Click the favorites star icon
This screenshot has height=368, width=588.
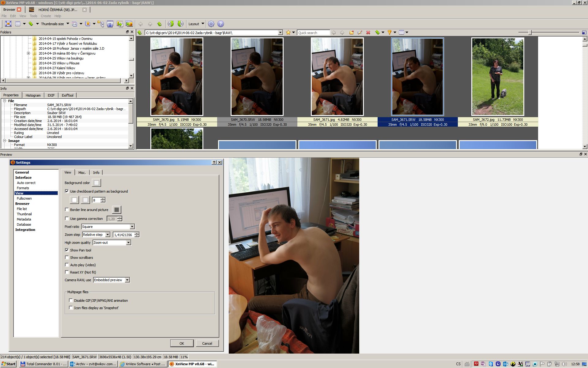[288, 33]
